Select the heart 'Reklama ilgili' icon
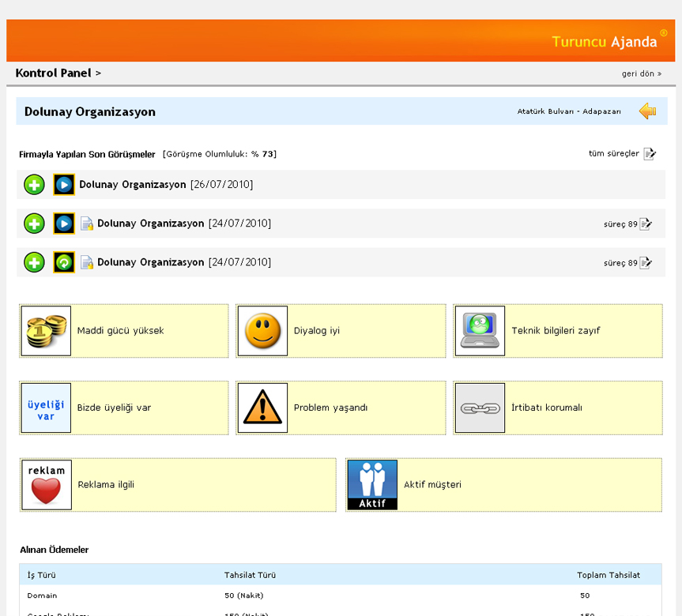 (x=46, y=485)
